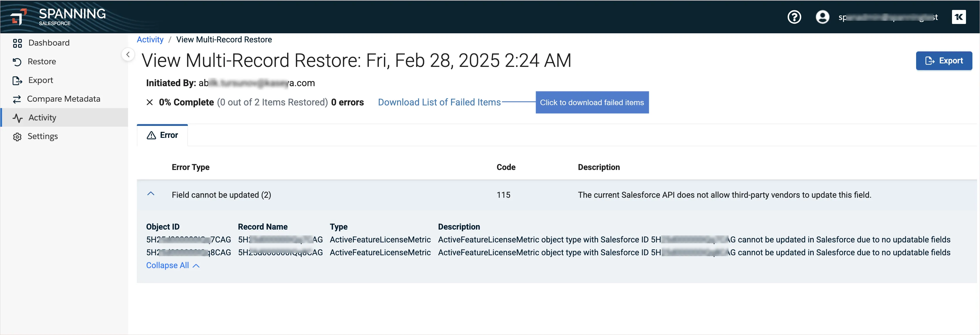Open Export in the sidebar menu
The image size is (980, 335).
coord(40,80)
